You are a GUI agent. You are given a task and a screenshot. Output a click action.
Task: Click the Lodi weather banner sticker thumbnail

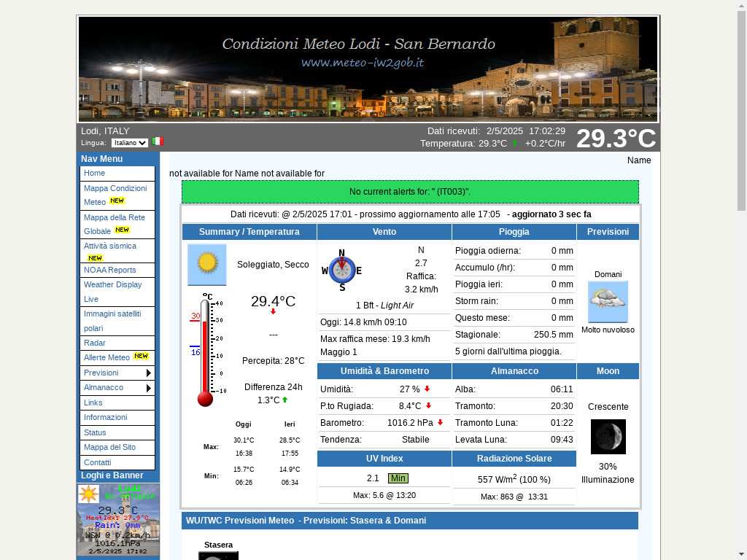(118, 520)
